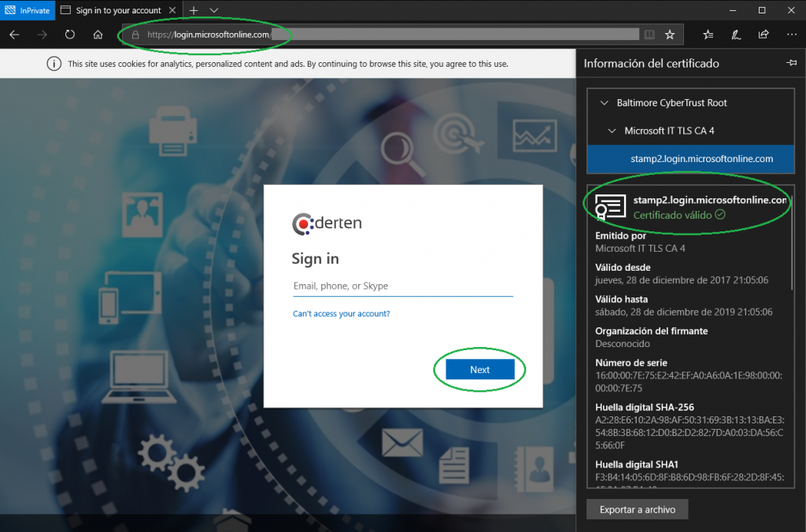Maximize the browser window
The width and height of the screenshot is (806, 532).
point(762,10)
